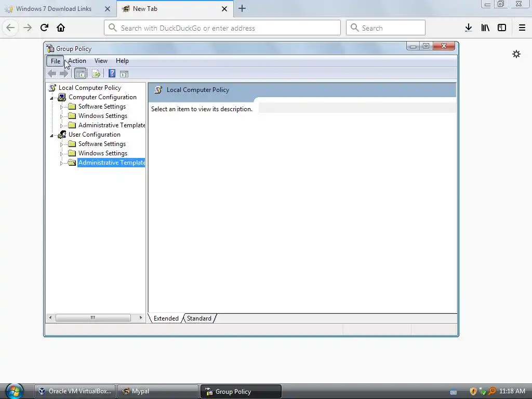
Task: Focus the DuckDuckGo address bar
Action: tap(222, 28)
